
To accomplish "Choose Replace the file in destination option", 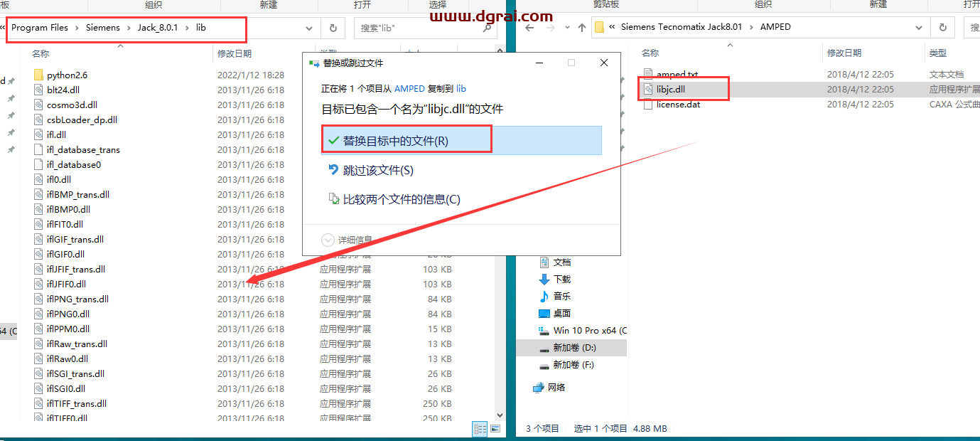I will coord(462,141).
